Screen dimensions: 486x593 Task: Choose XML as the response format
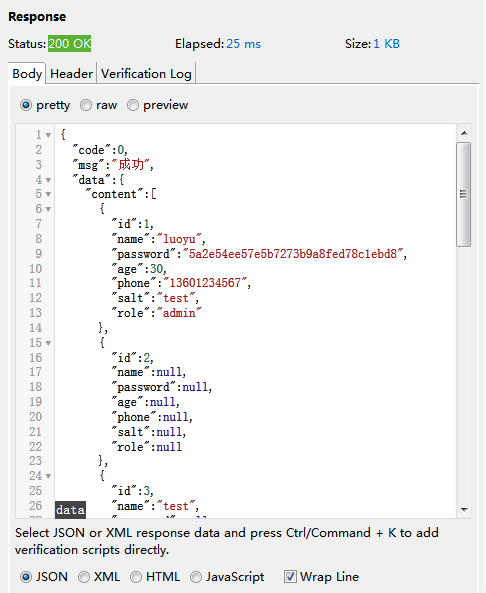tap(84, 577)
